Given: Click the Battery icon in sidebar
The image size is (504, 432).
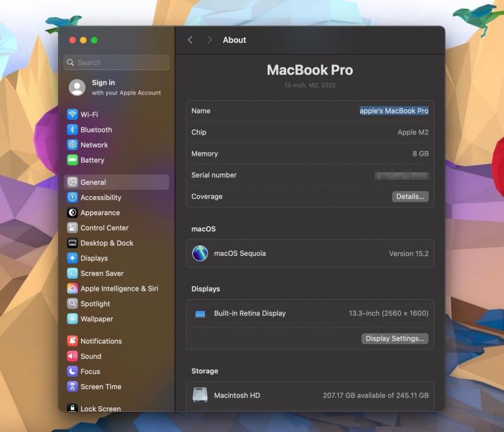Looking at the screenshot, I should [72, 160].
